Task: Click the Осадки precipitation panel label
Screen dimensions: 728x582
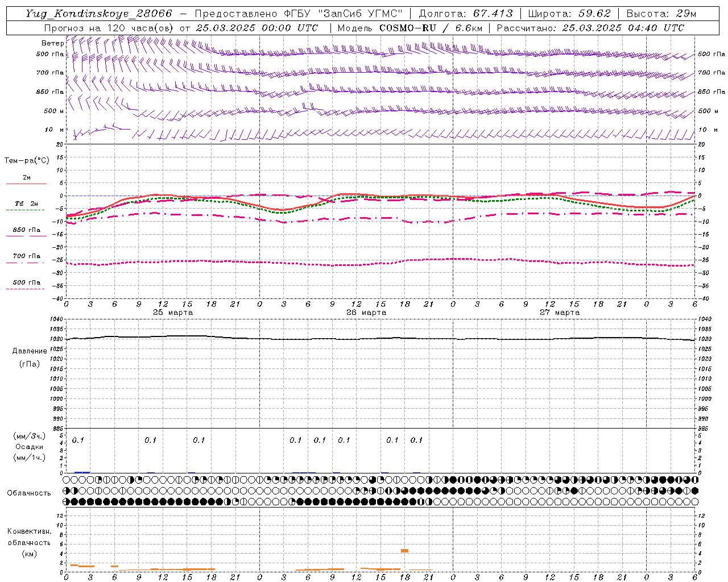Action: (30, 447)
